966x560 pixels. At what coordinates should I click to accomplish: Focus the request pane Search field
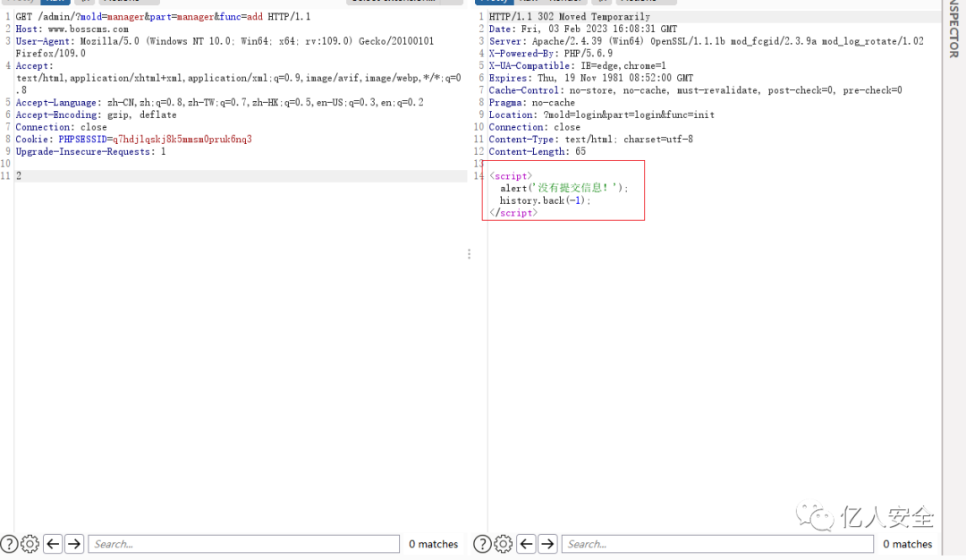tap(244, 544)
